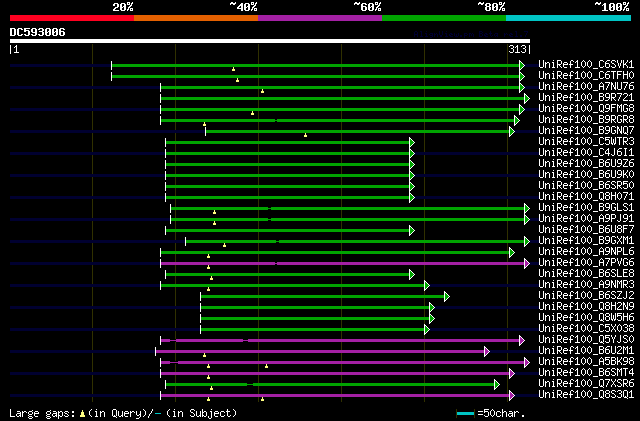Click the UniRef100_Q8S3Q1 label

point(586,395)
